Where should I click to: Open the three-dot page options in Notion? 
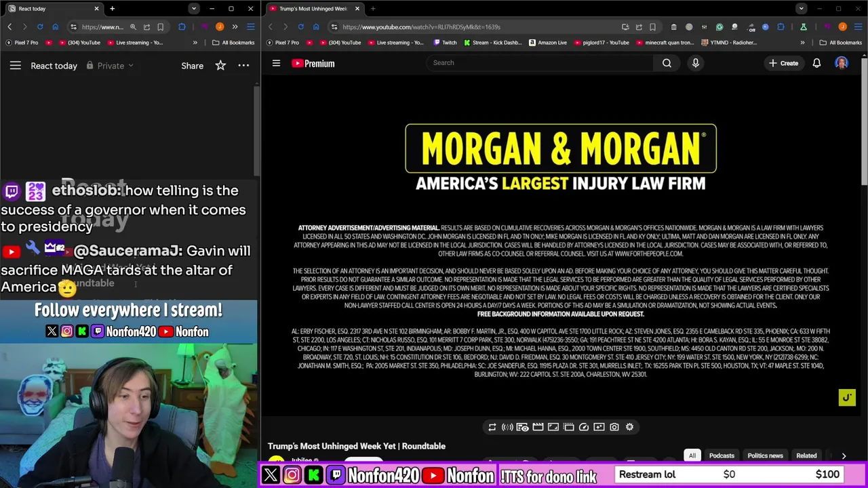point(243,66)
